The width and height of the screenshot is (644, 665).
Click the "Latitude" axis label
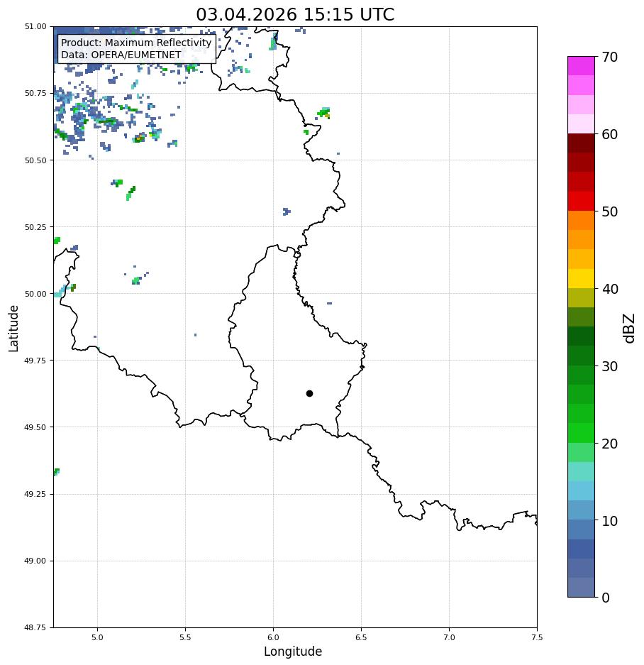click(13, 329)
